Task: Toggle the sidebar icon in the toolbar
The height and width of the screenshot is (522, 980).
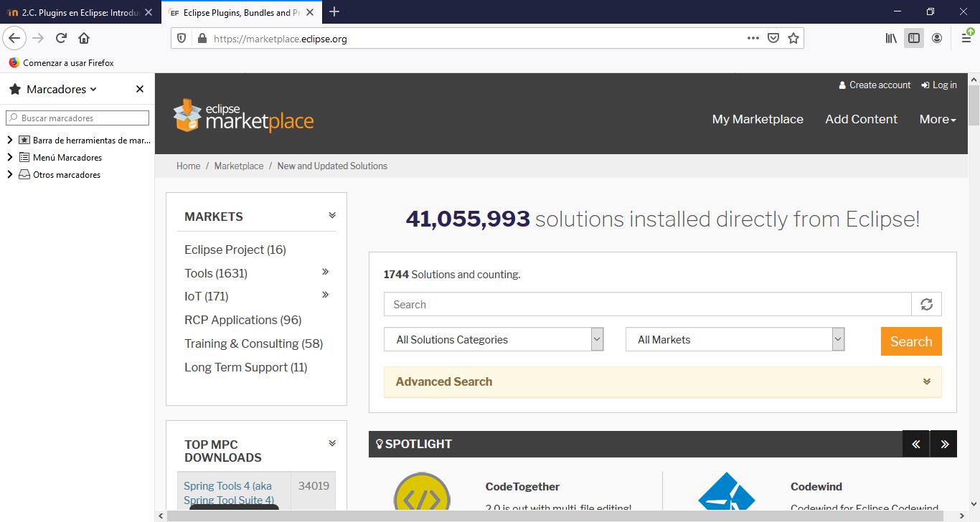Action: (914, 39)
